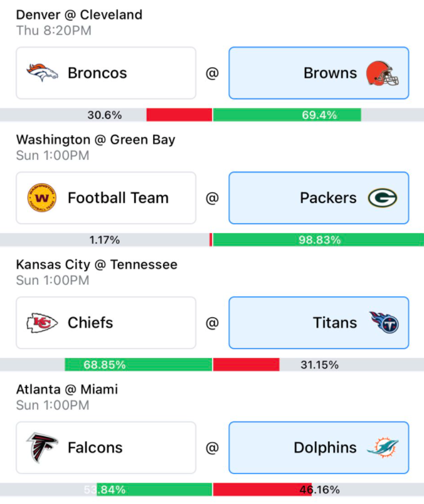Click the Denver Broncos horse logo
The height and width of the screenshot is (504, 424).
click(42, 73)
